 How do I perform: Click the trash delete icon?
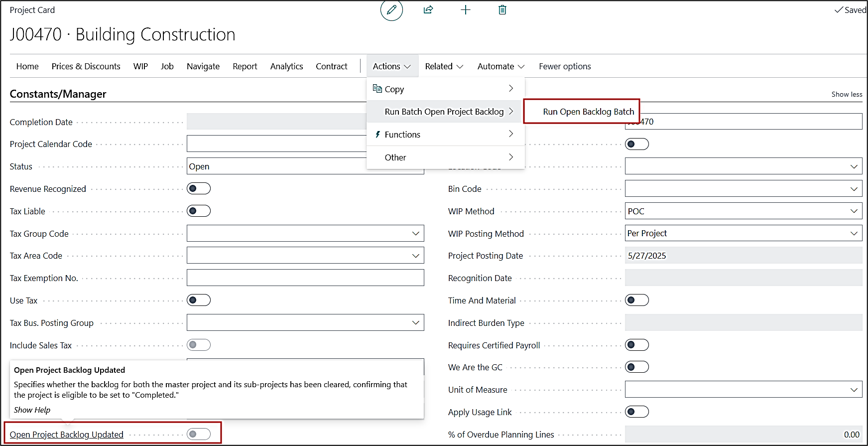[x=502, y=10]
